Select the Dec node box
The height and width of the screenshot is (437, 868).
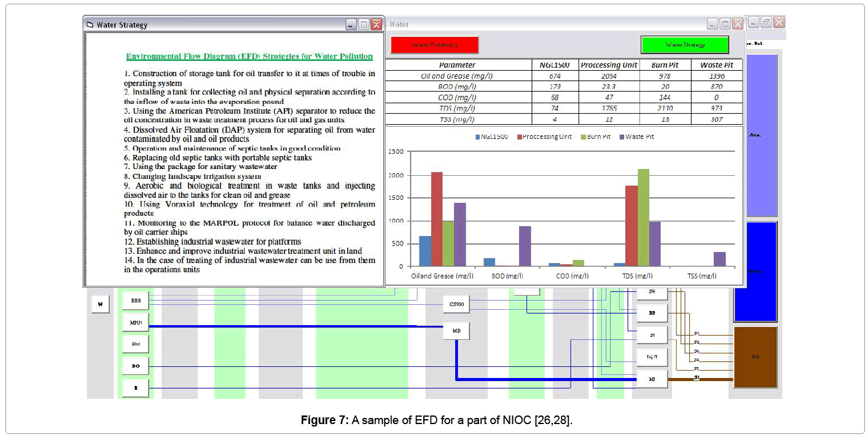(136, 344)
